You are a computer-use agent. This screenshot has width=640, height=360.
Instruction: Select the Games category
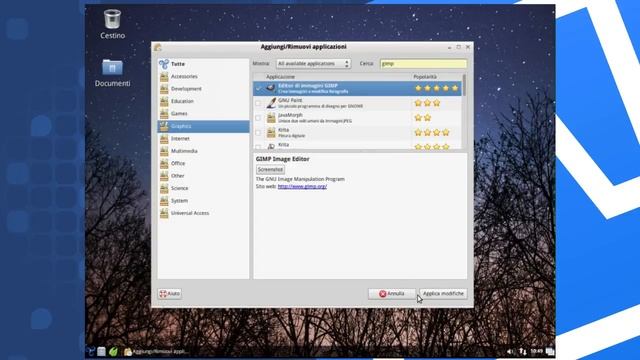(204, 113)
